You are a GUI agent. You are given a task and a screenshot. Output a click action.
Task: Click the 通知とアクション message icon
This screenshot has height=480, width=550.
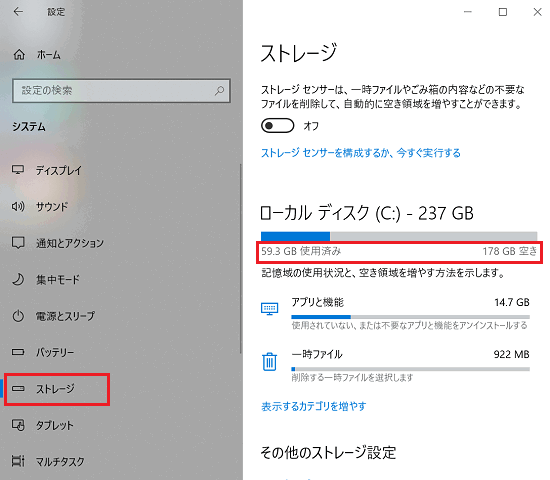(18, 243)
